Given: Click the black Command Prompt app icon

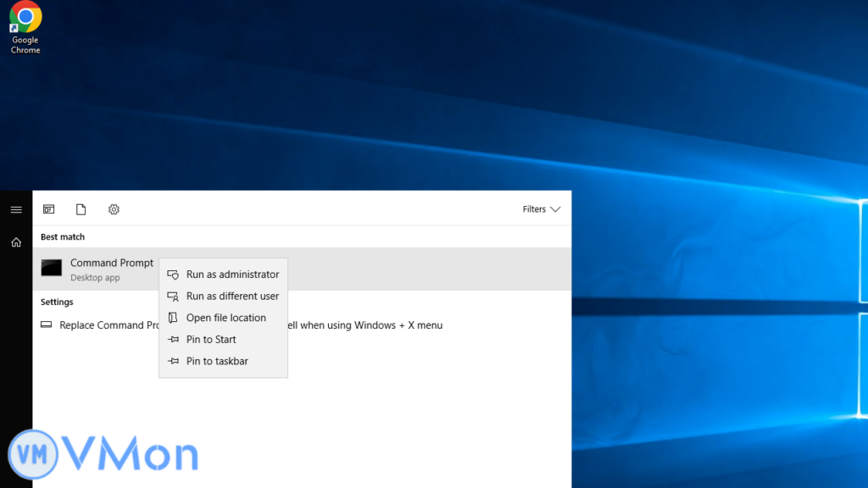Looking at the screenshot, I should (52, 269).
